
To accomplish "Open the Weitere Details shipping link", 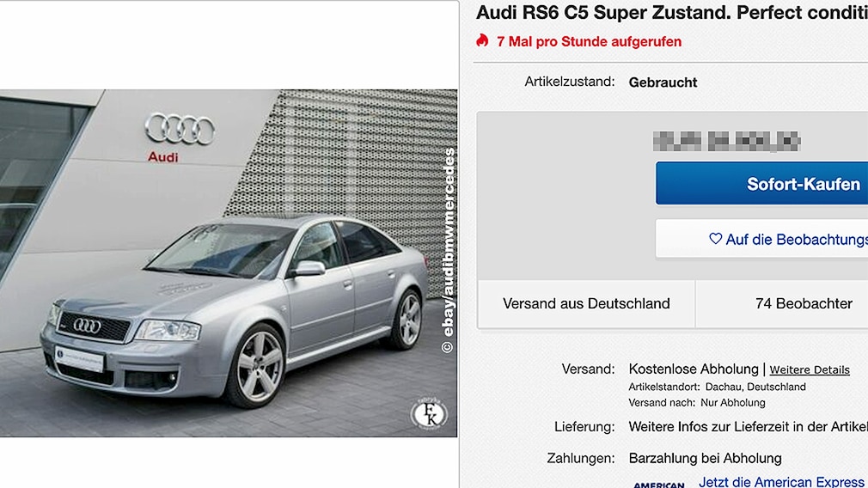I will [810, 369].
